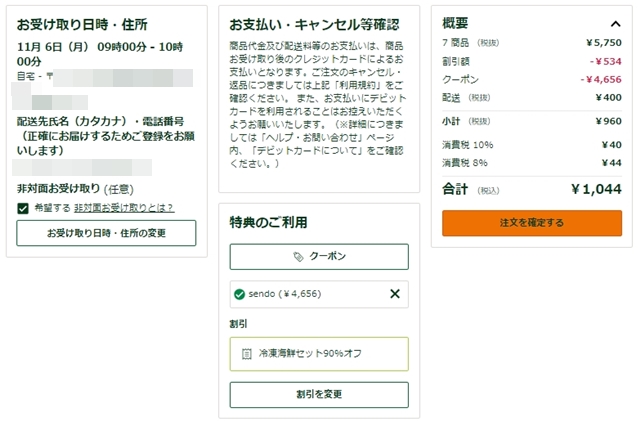640x421 pixels.
Task: Click the orange 注文を確定する button
Action: coord(532,223)
